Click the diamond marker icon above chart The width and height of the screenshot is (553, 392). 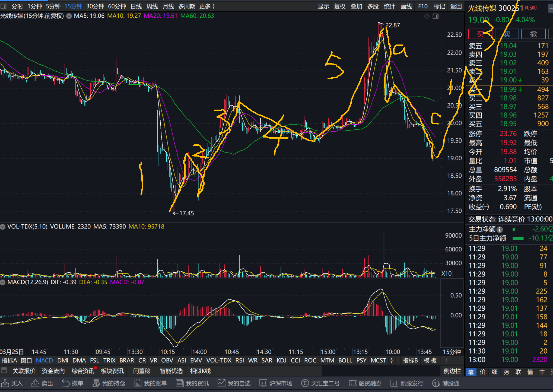tap(427, 16)
